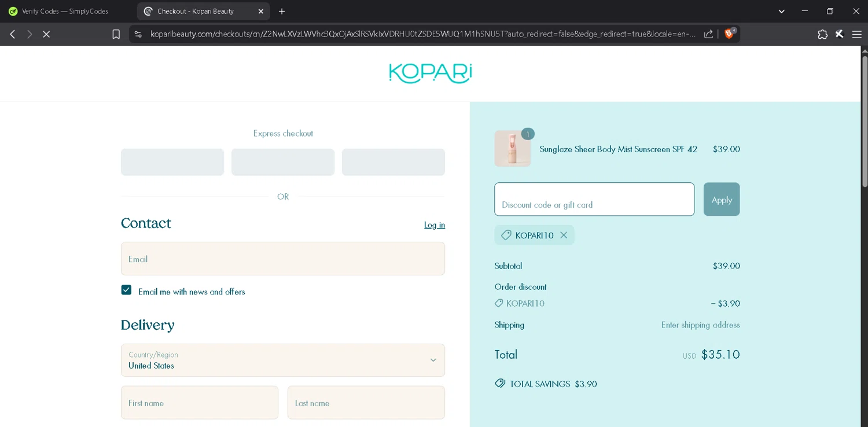Remove the KOPARI10 discount code

click(564, 235)
